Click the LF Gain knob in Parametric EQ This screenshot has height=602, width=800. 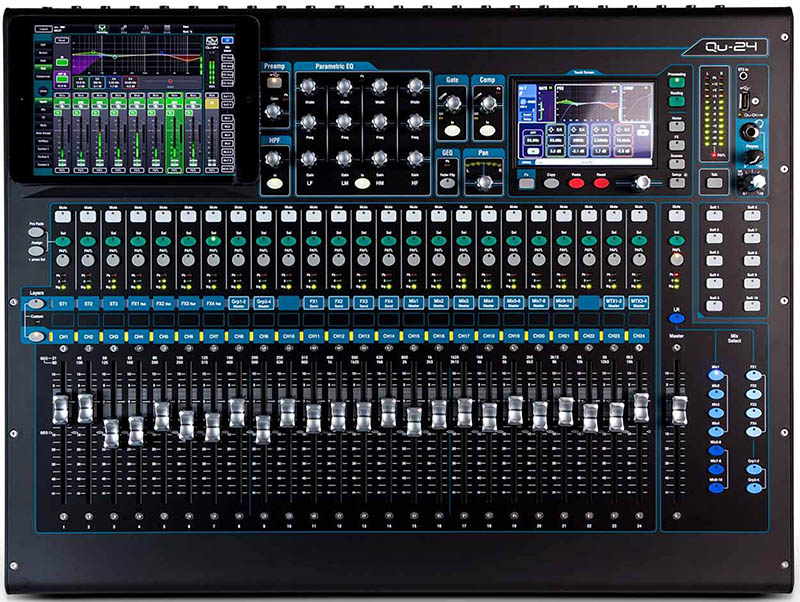pyautogui.click(x=309, y=159)
